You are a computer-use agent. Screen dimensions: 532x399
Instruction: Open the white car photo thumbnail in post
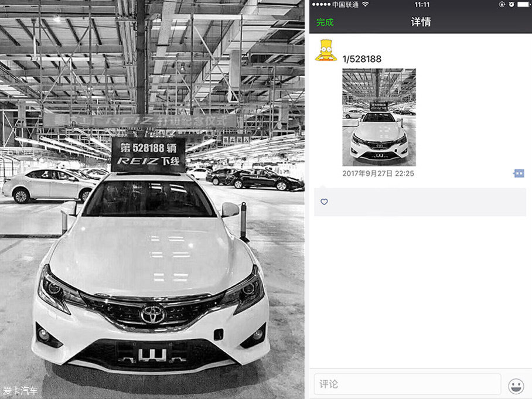pyautogui.click(x=378, y=117)
